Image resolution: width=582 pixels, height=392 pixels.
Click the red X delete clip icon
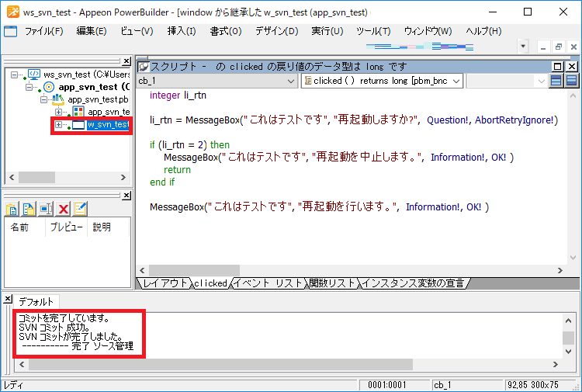64,209
